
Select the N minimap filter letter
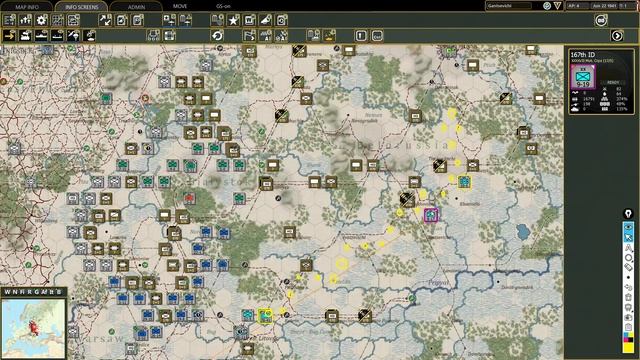[x=15, y=292]
